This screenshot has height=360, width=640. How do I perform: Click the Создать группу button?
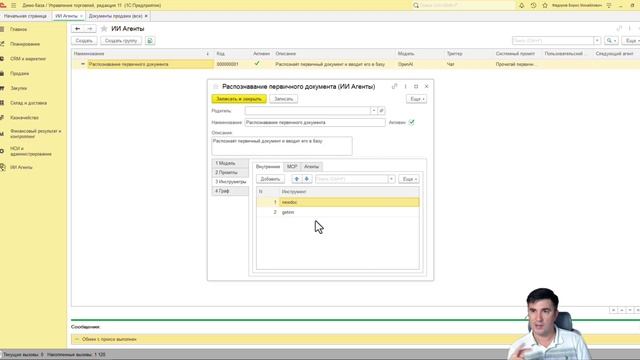121,41
